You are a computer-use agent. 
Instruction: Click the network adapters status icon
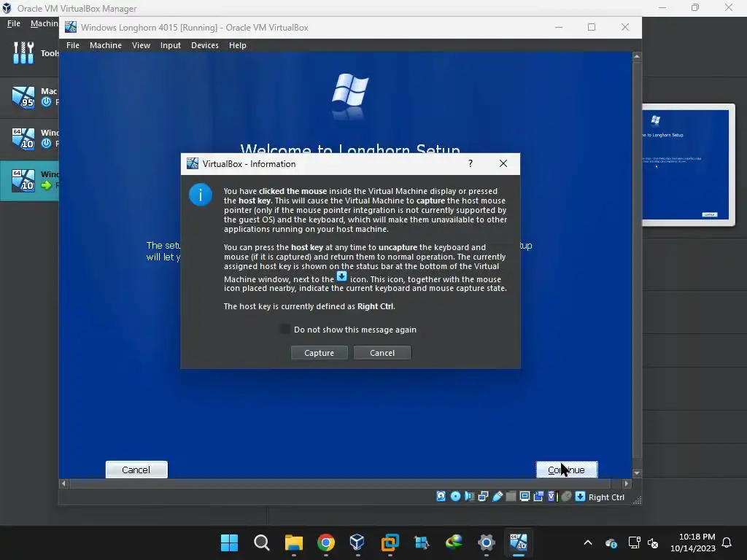pos(483,497)
